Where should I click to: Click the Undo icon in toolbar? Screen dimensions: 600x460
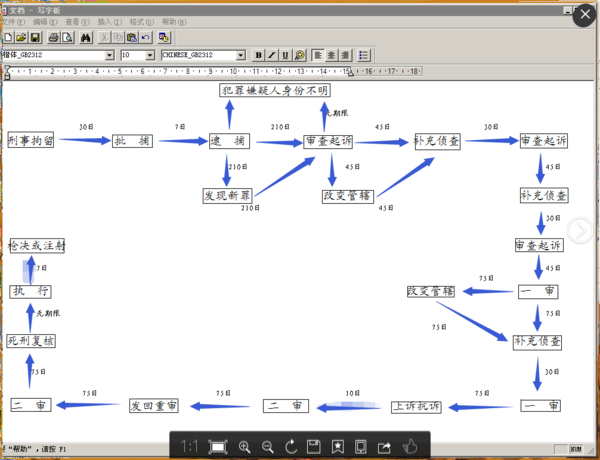point(146,37)
